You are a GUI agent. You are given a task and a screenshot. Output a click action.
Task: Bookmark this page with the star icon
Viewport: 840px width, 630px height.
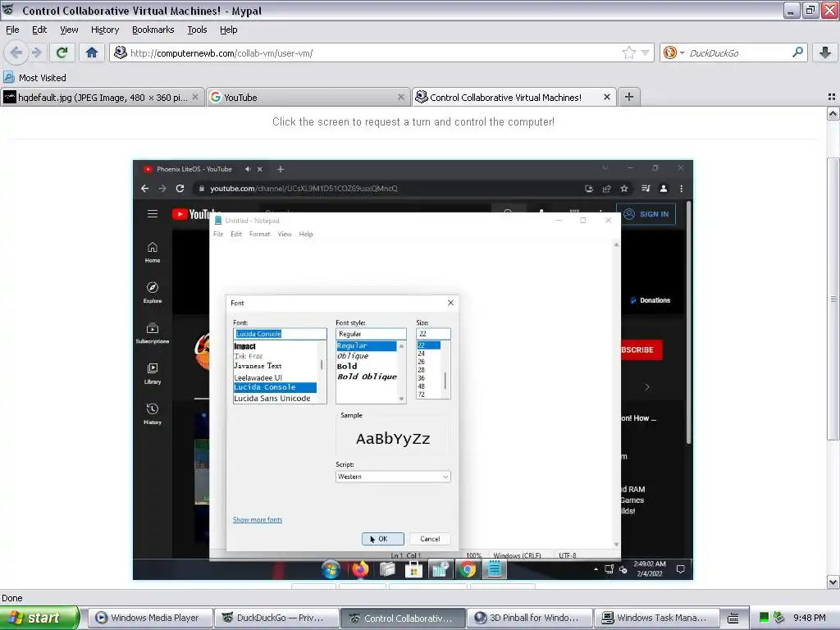click(628, 52)
